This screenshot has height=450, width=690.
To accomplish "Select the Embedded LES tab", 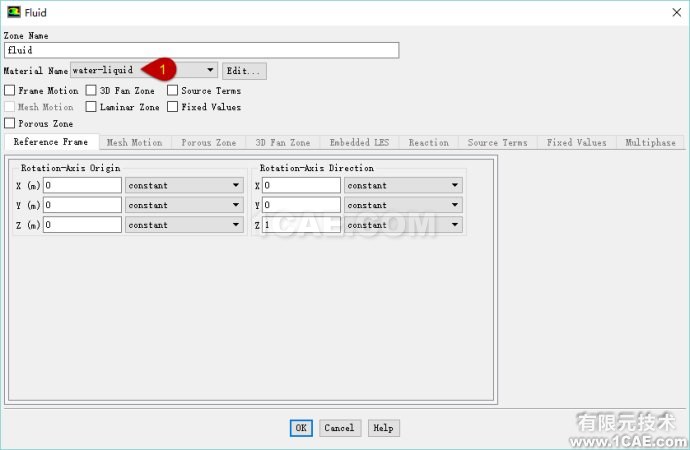I will (360, 143).
